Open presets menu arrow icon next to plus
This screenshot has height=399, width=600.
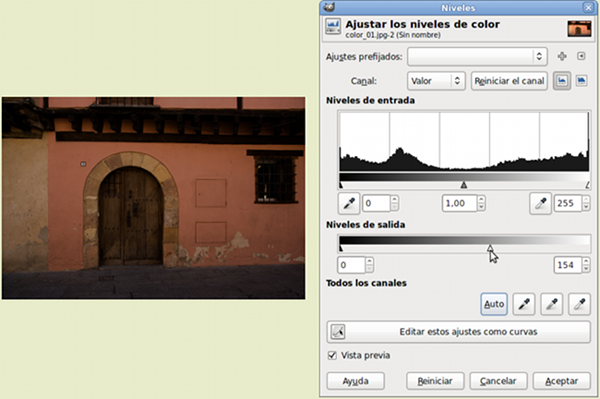pos(581,56)
